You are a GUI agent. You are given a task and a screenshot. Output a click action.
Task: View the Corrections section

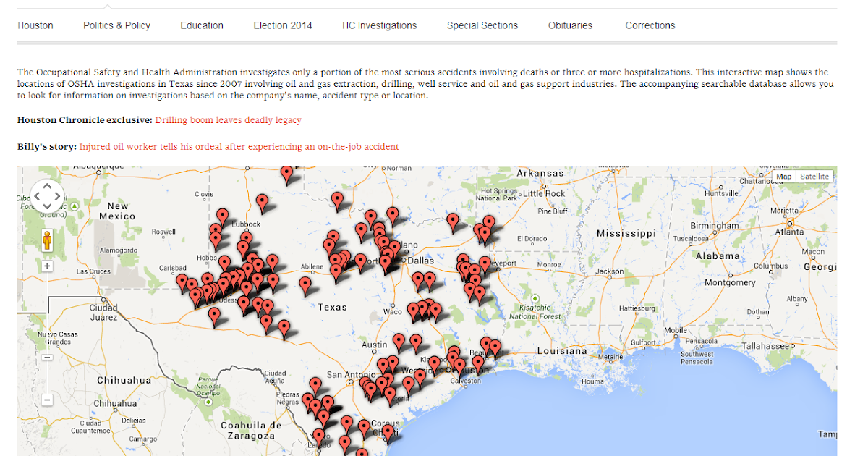[x=650, y=25]
